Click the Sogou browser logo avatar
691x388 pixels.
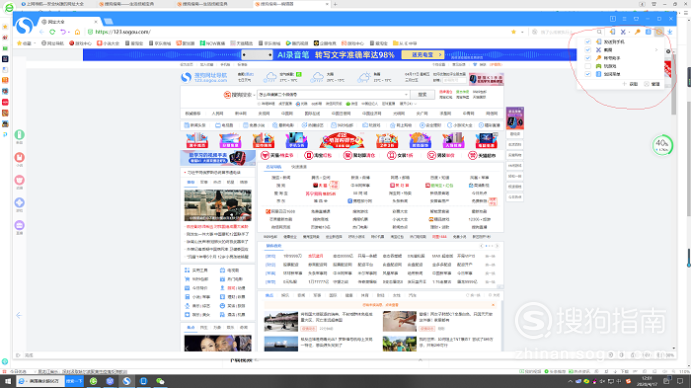pos(24,26)
